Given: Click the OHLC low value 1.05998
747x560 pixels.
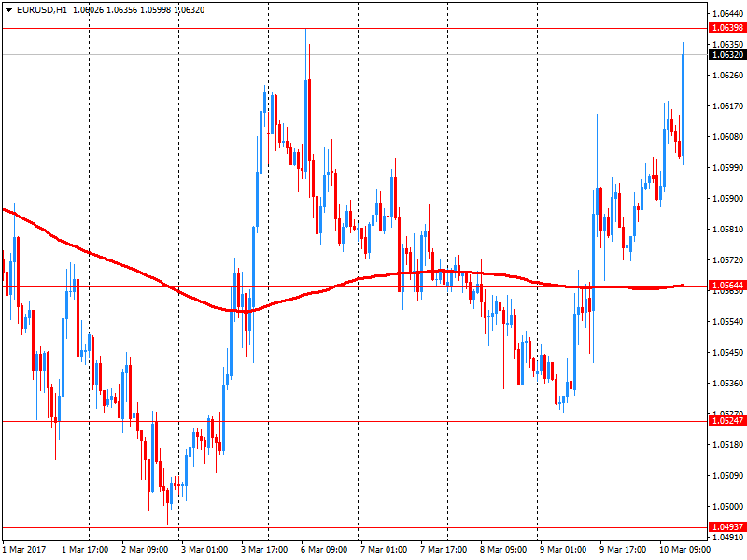Looking at the screenshot, I should (x=155, y=10).
